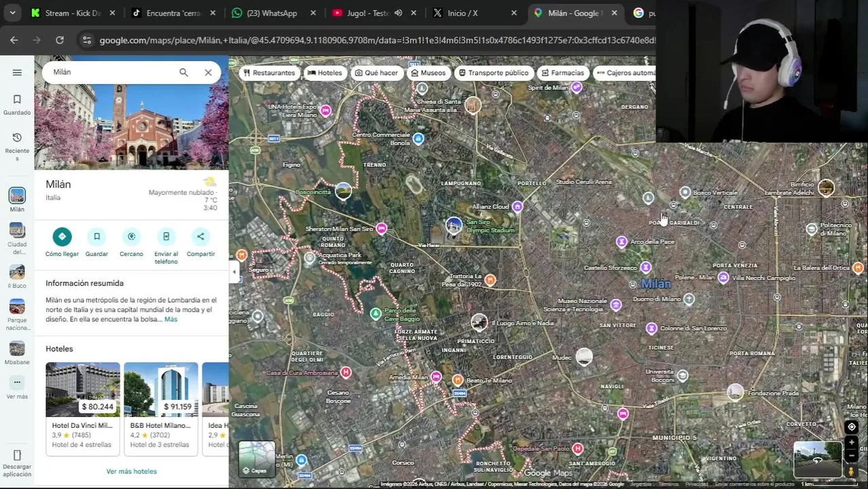868x489 pixels.
Task: Close the Milán - Google Maps tab
Action: point(614,13)
